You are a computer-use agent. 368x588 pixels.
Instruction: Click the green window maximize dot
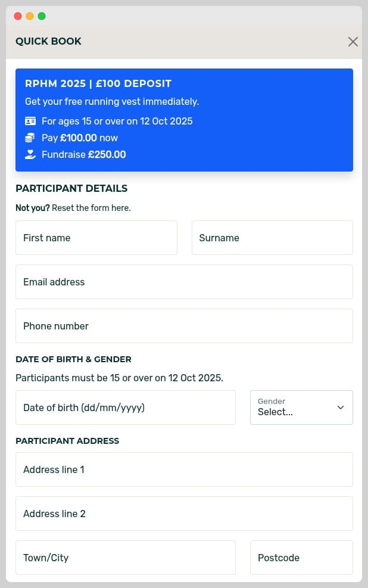pyautogui.click(x=42, y=16)
